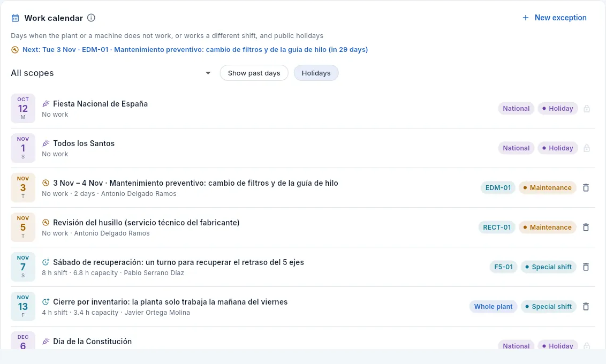Viewport: 606px width, 364px height.
Task: Click lock icon on Todos los Santos row
Action: [587, 148]
